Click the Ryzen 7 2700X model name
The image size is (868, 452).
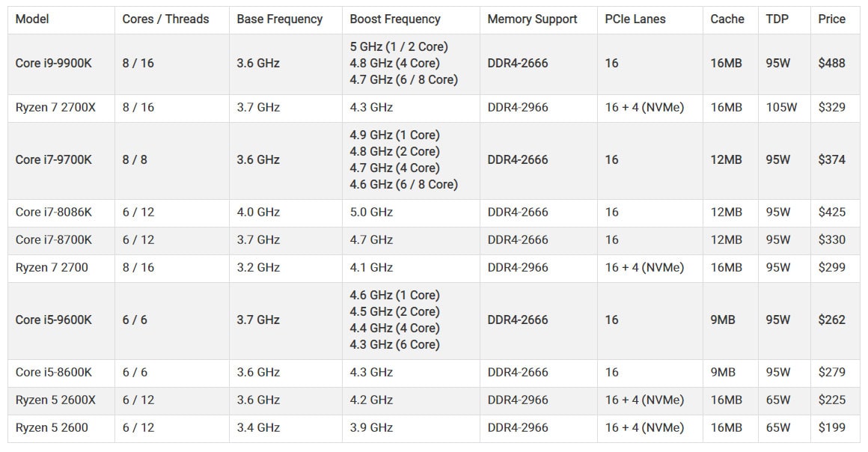[x=55, y=107]
